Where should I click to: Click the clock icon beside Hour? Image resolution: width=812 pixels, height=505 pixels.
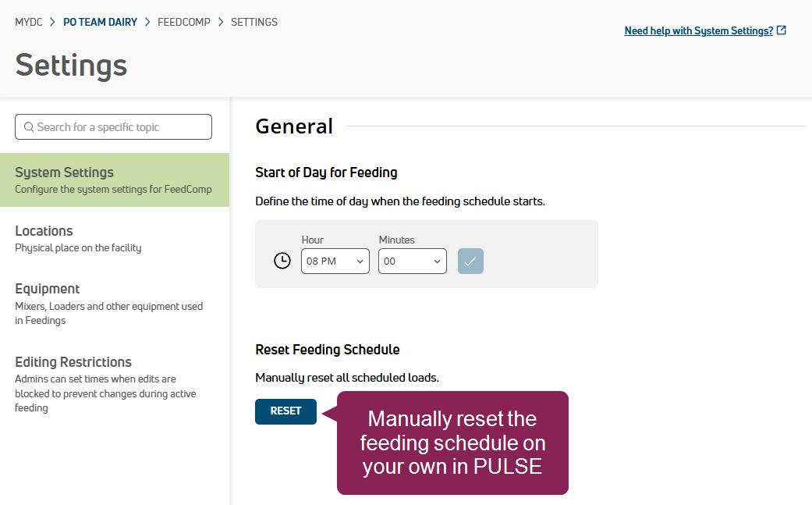(282, 261)
